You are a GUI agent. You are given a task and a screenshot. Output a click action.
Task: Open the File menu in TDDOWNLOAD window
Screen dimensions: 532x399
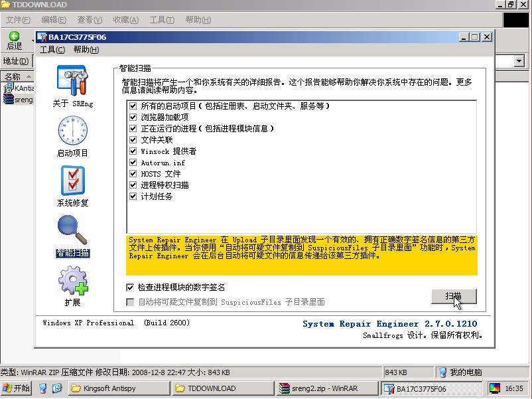[18, 20]
